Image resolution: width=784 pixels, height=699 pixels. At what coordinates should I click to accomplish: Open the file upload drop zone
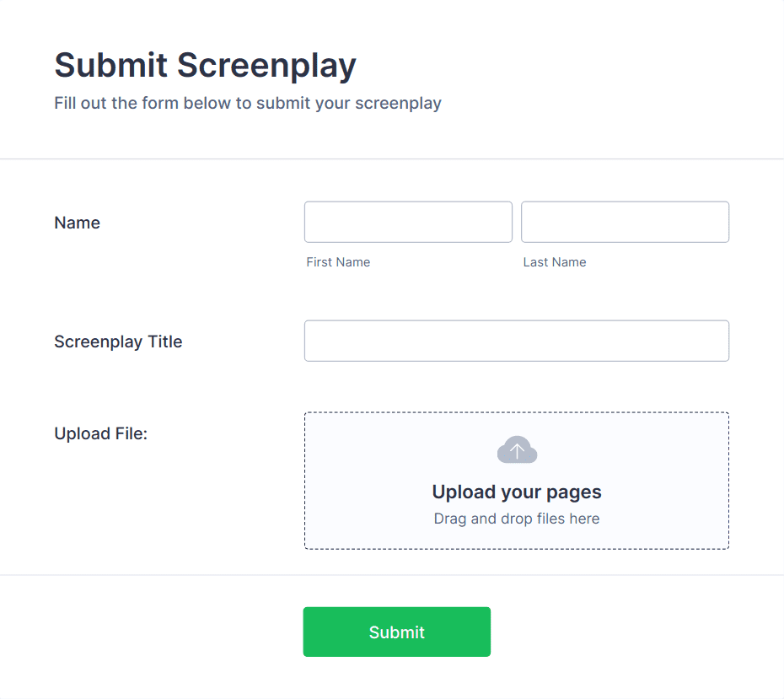pos(517,481)
